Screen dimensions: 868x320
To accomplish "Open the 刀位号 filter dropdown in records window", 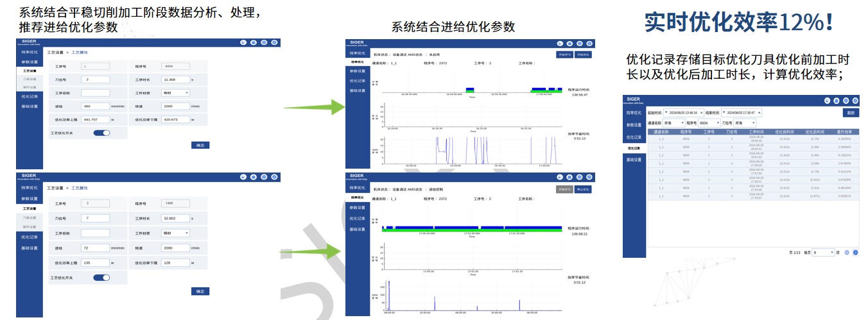I will click(x=745, y=122).
